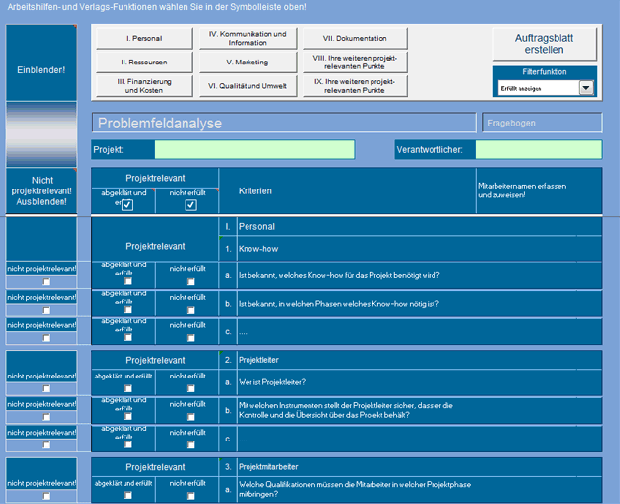Open the I. Personal section
This screenshot has height=504, width=620.
point(143,38)
